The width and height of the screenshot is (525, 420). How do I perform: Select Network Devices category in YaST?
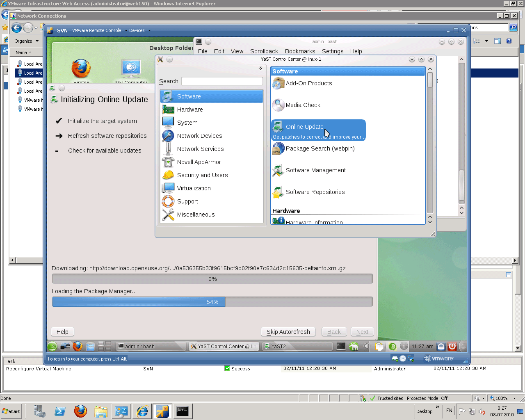[x=212, y=136]
